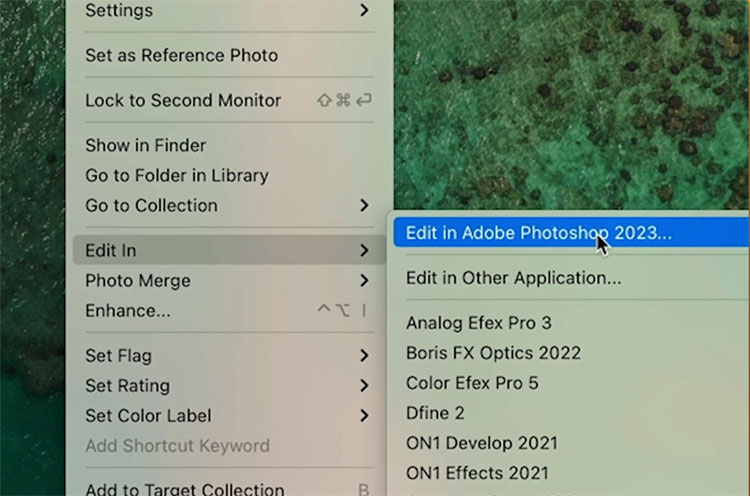750x496 pixels.
Task: Open the Edit In submenu
Action: 230,250
